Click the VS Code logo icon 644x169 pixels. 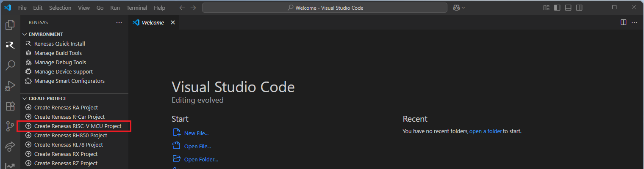pos(7,8)
